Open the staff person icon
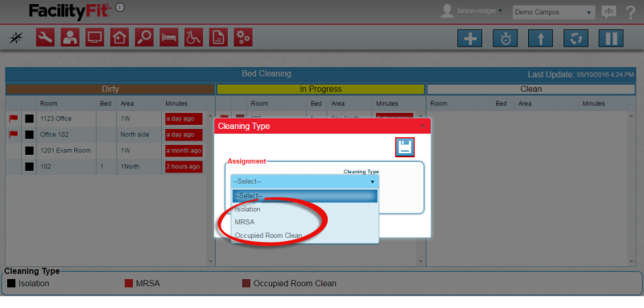Screen dimensions: 644x308 click(70, 38)
